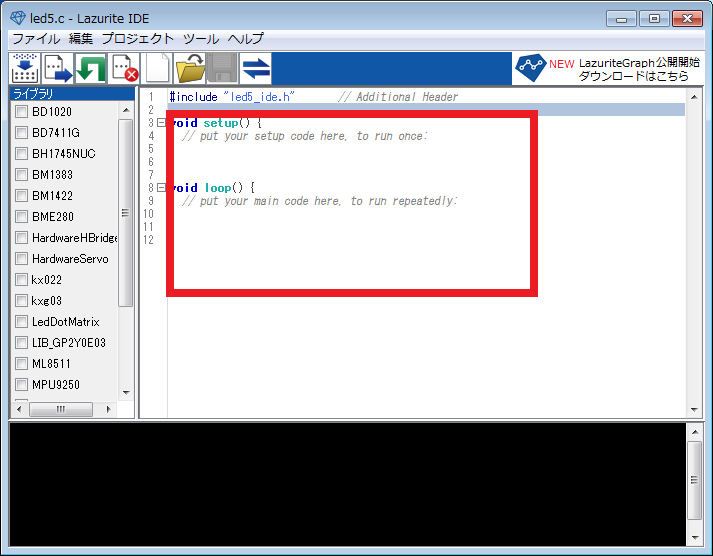Click the "put your main code here" comment
Image resolution: width=713 pixels, height=556 pixels.
pos(320,201)
